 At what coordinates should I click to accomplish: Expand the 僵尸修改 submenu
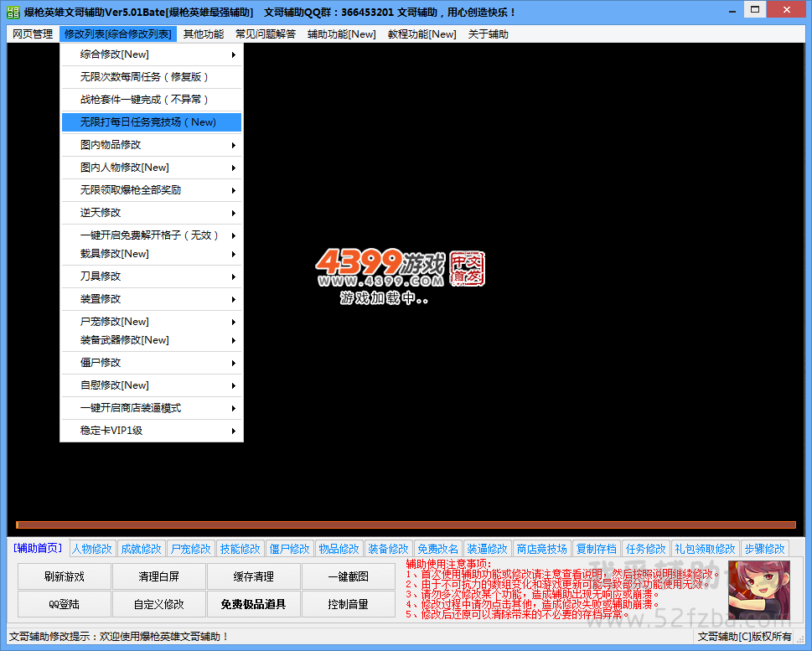[152, 363]
